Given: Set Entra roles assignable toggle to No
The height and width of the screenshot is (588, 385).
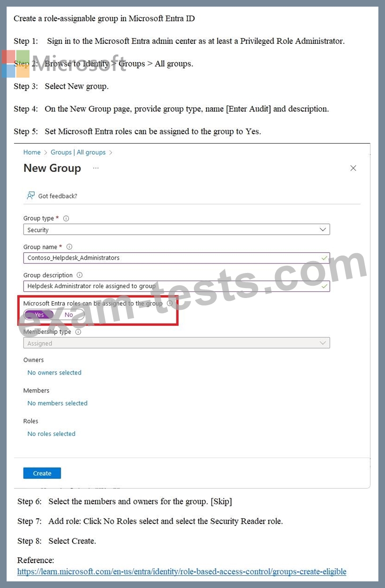Looking at the screenshot, I should (x=69, y=315).
